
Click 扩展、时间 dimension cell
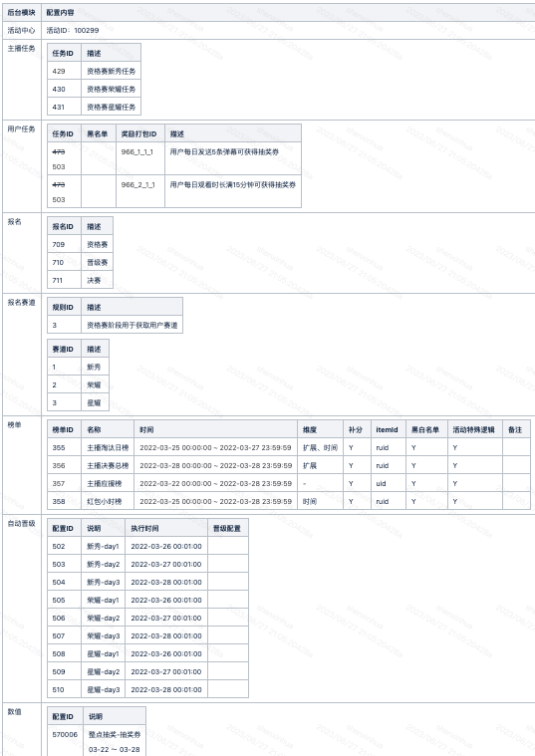(x=321, y=447)
